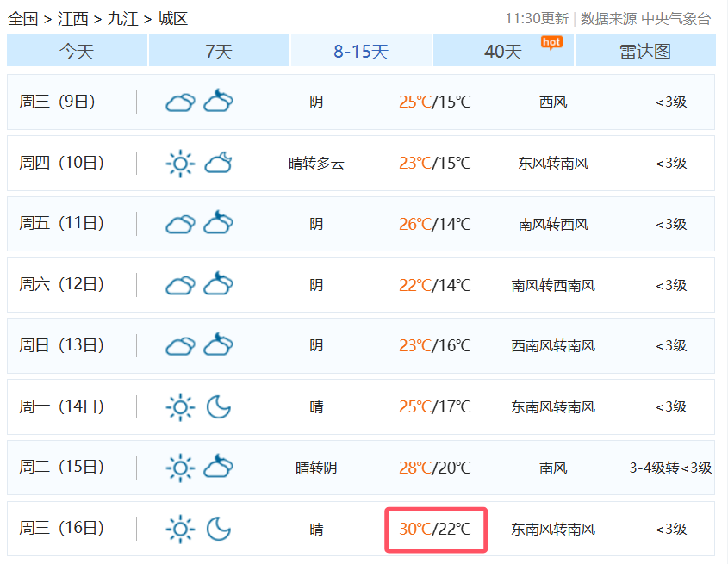Click the hot badge on 40天 tab
The height and width of the screenshot is (564, 728).
tap(551, 43)
